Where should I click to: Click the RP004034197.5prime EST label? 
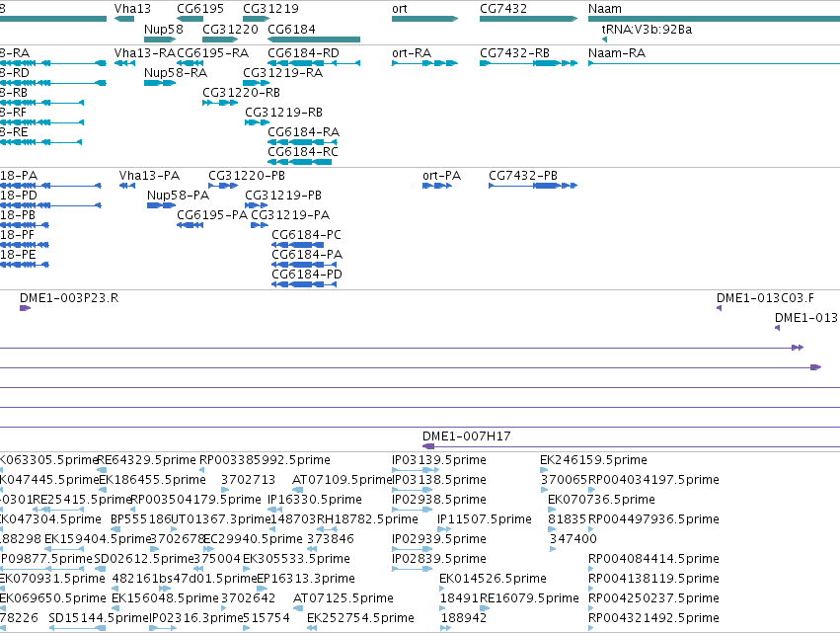[653, 480]
